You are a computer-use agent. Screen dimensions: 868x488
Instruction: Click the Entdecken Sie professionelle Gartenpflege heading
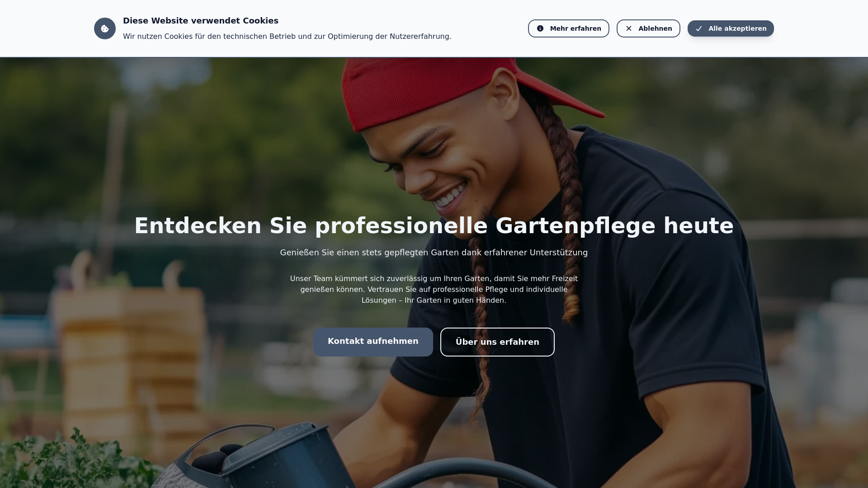pyautogui.click(x=434, y=225)
